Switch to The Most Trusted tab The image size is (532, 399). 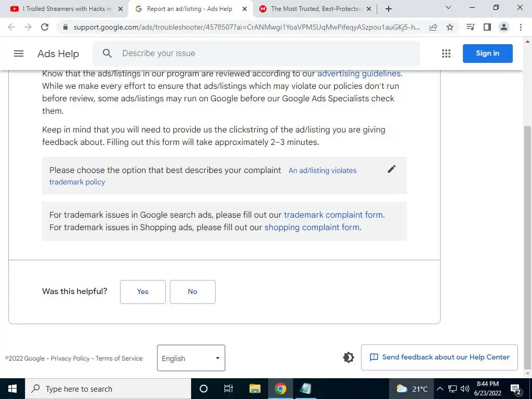coord(314,9)
